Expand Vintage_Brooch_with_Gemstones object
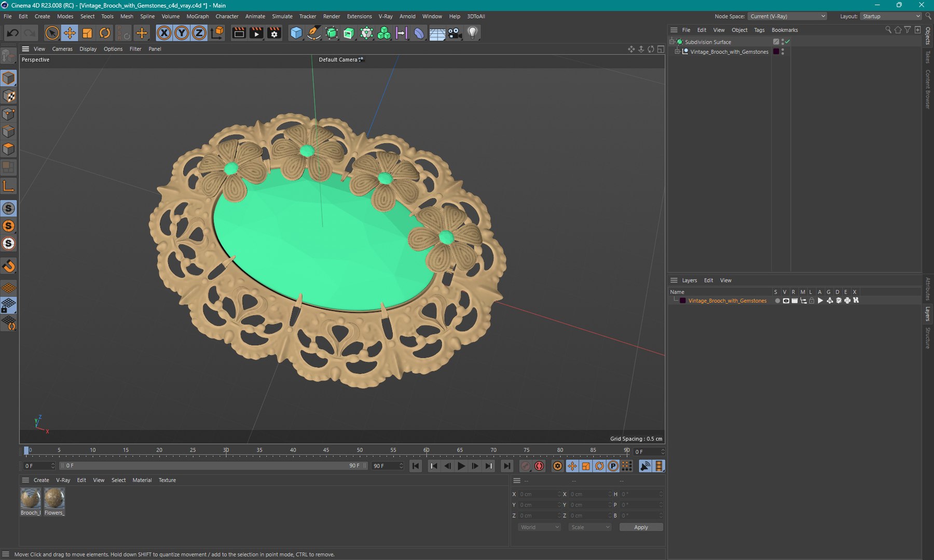 [677, 52]
